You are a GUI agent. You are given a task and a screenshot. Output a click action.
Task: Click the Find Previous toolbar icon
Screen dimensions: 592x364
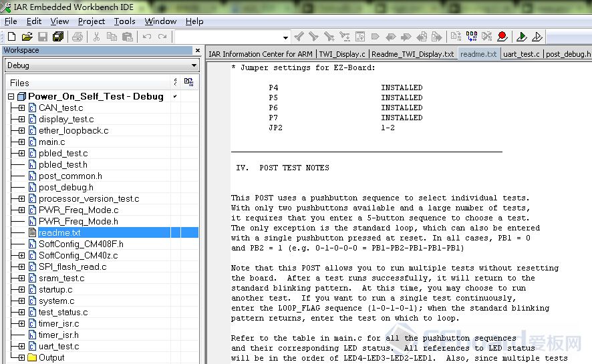299,37
